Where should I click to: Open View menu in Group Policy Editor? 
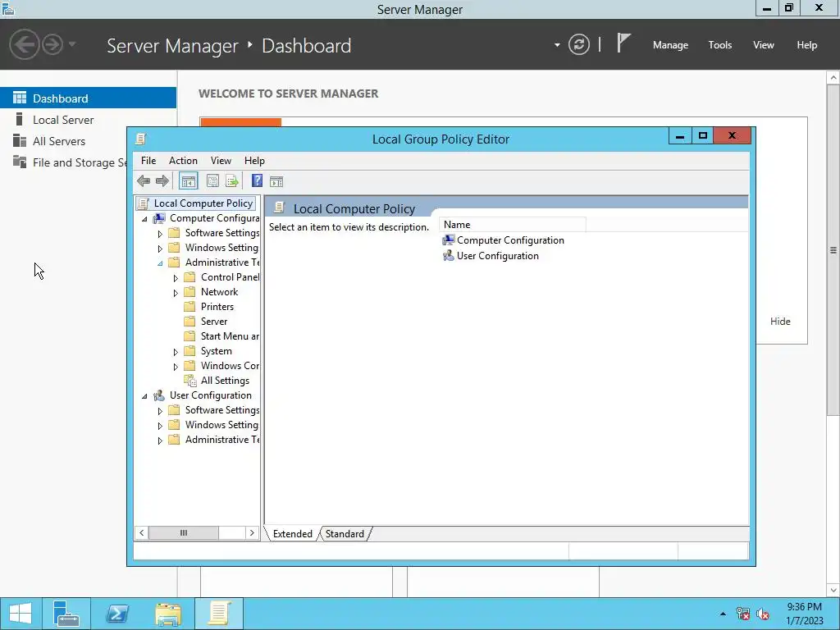pyautogui.click(x=221, y=160)
